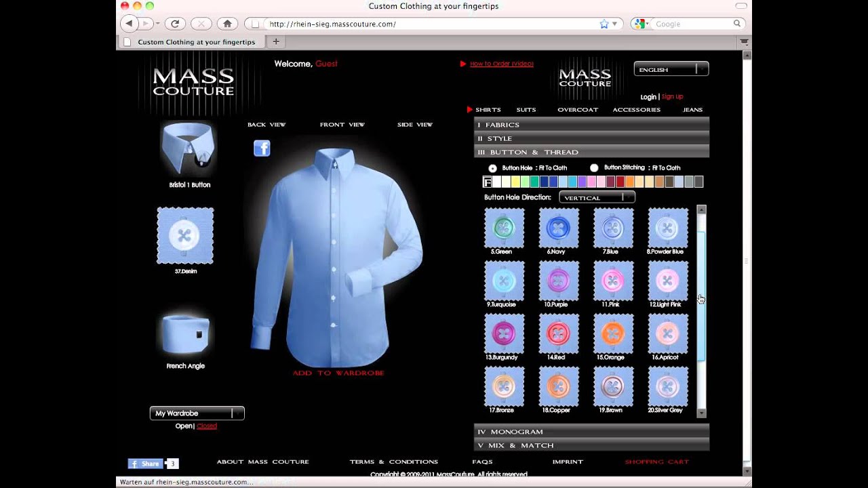The width and height of the screenshot is (868, 488).
Task: Pick the 10.Purple button
Action: [x=559, y=281]
